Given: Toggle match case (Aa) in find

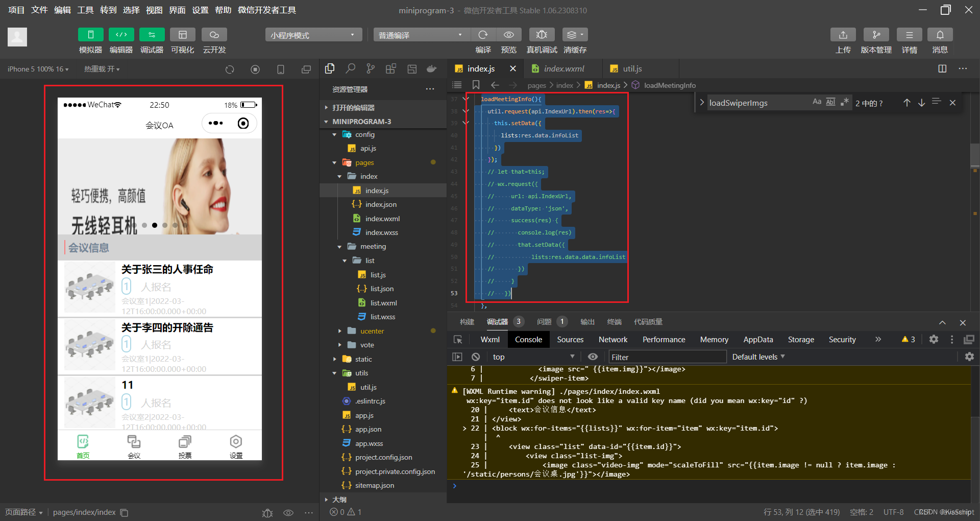Looking at the screenshot, I should coord(817,102).
